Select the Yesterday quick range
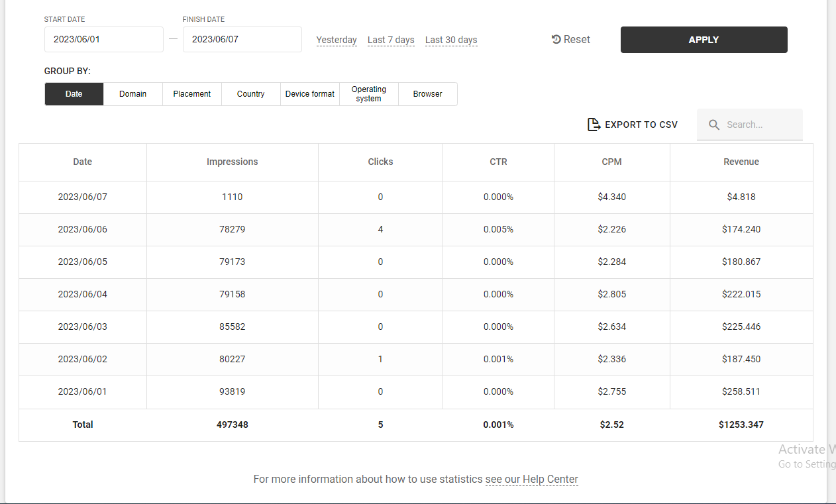The height and width of the screenshot is (504, 836). (x=337, y=40)
